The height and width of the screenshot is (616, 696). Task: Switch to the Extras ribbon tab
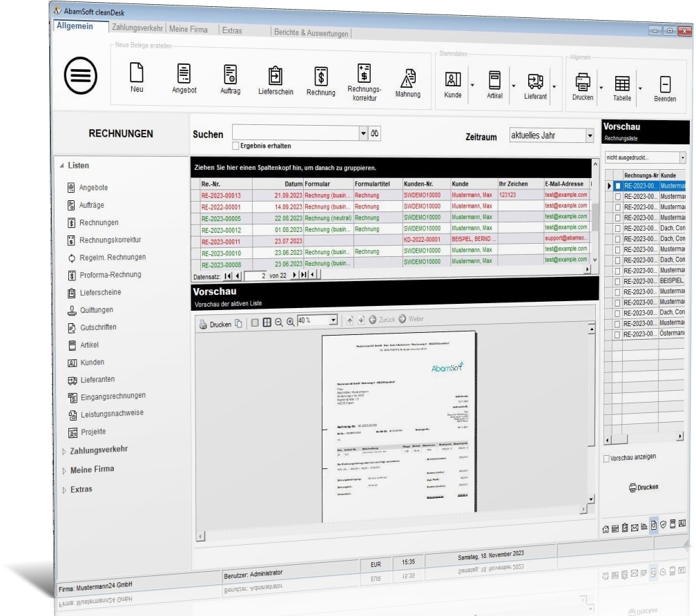[232, 30]
